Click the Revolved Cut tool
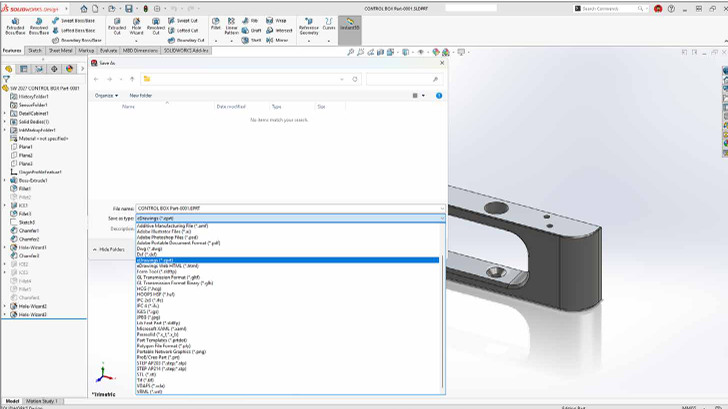The width and height of the screenshot is (728, 409). (x=156, y=26)
